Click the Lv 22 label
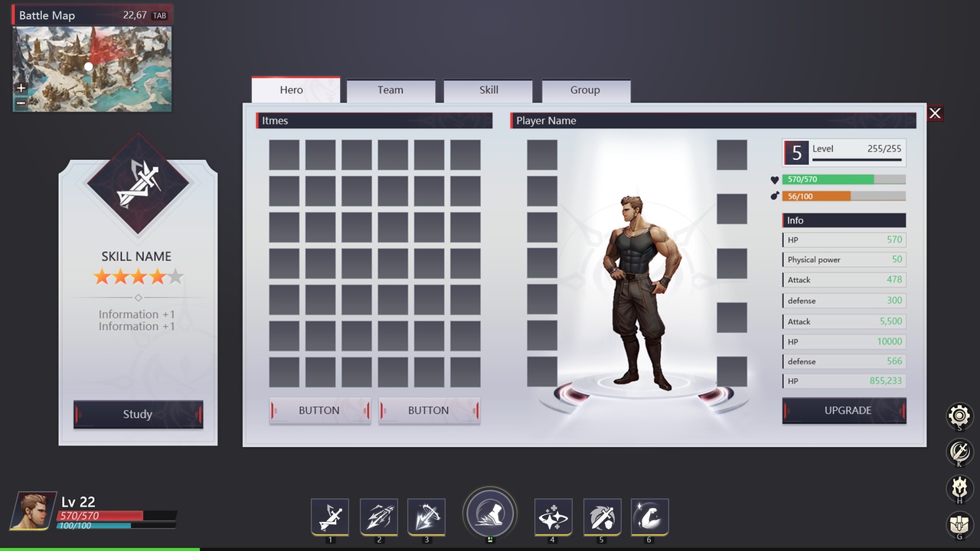Viewport: 980px width, 551px height. tap(78, 502)
